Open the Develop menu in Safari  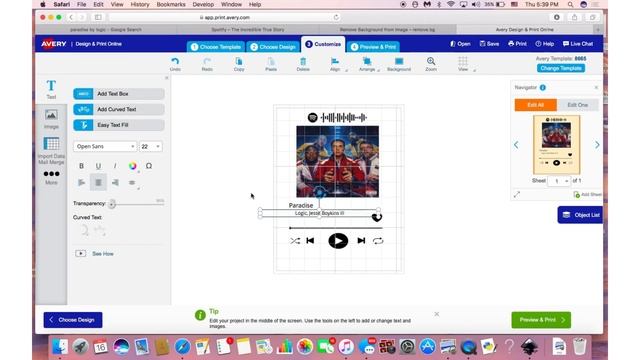pyautogui.click(x=203, y=4)
